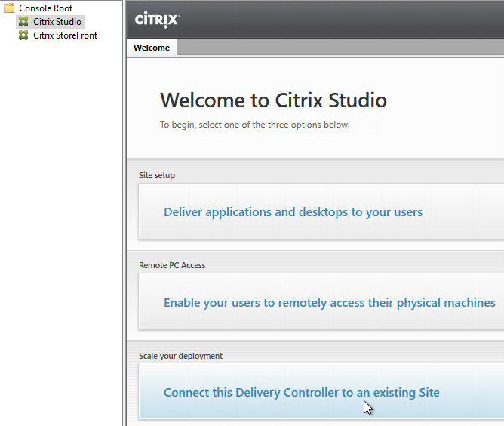This screenshot has height=426, width=504.
Task: Click Deliver applications and desktops to your users
Action: 293,212
